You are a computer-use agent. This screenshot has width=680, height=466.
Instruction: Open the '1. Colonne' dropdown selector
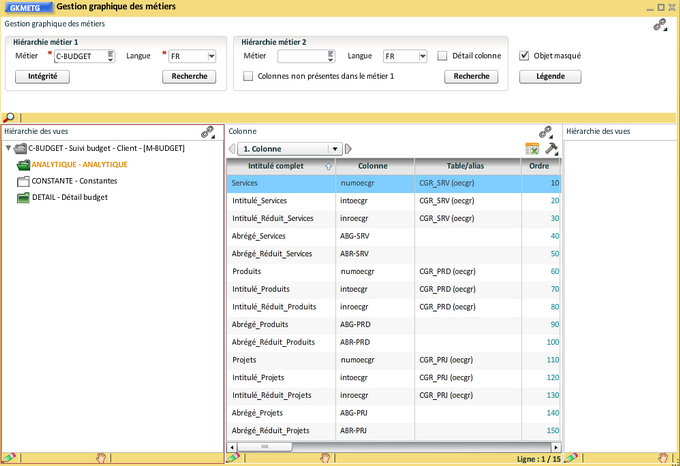tap(333, 148)
